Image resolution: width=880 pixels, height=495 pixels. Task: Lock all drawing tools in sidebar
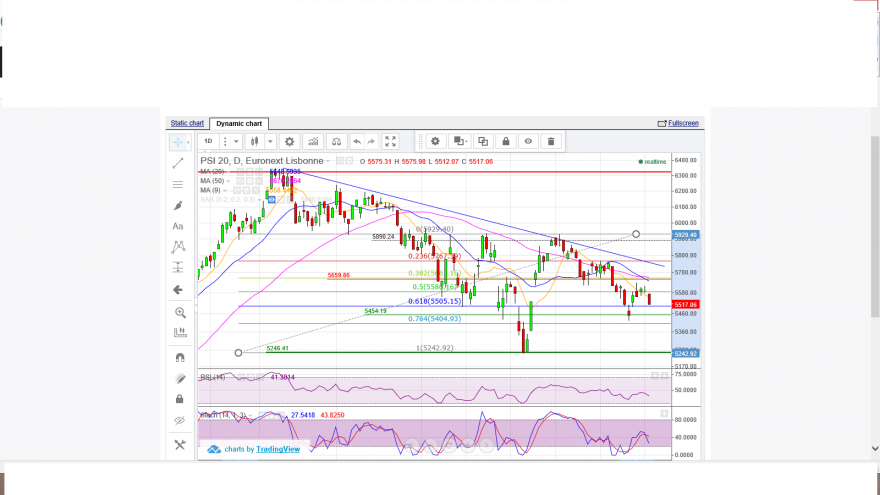[x=180, y=399]
